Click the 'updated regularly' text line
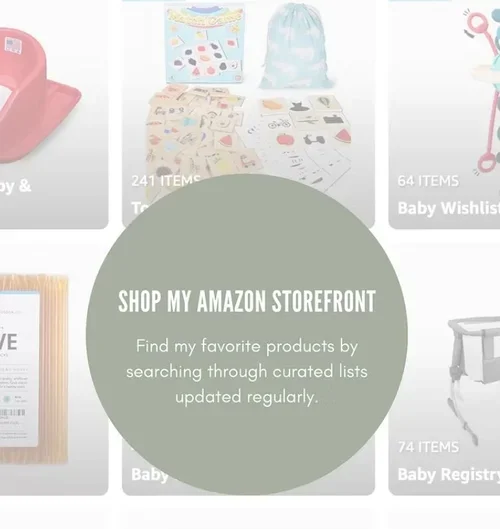500x529 pixels. 247,397
